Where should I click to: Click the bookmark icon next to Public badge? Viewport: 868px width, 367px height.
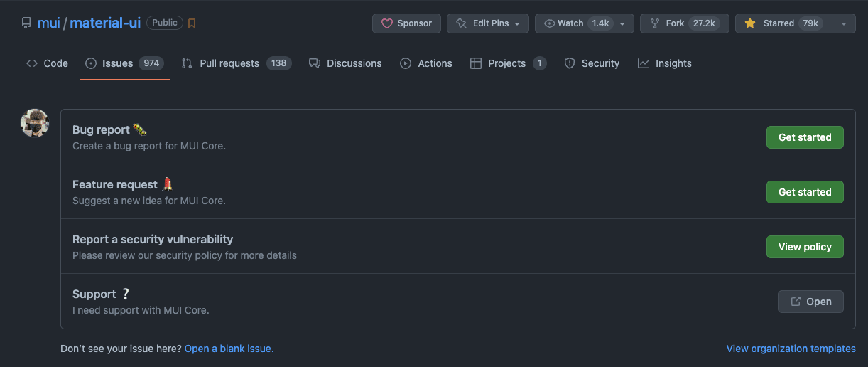pos(192,23)
